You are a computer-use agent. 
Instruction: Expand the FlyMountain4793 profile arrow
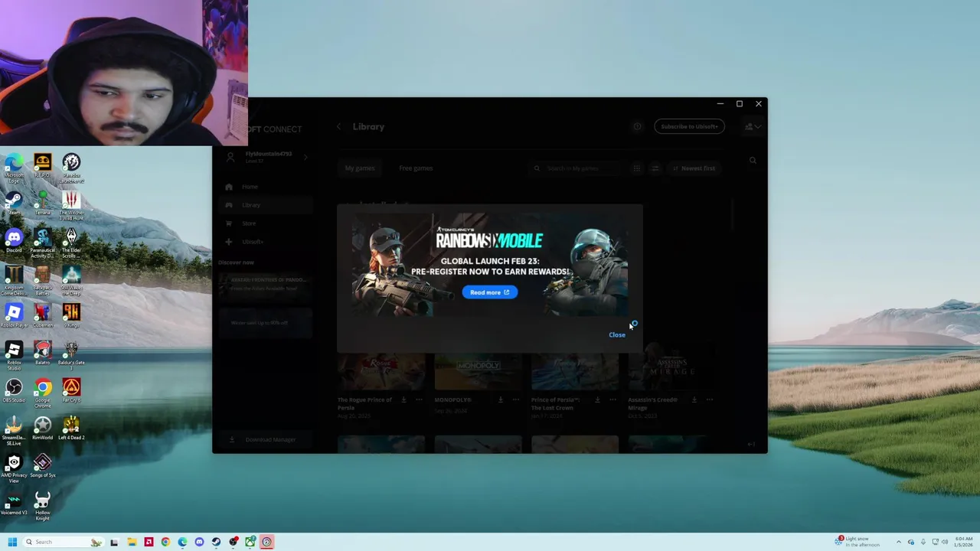point(305,158)
